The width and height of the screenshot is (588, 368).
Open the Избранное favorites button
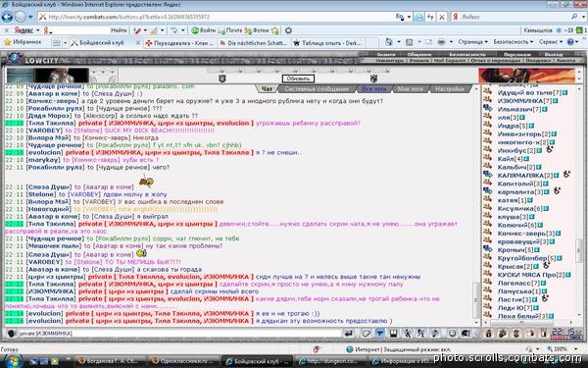23,42
